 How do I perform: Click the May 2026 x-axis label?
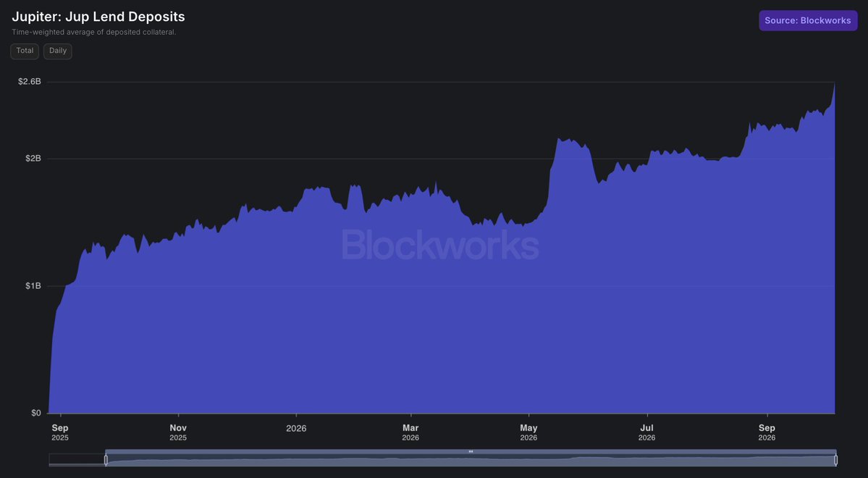528,432
